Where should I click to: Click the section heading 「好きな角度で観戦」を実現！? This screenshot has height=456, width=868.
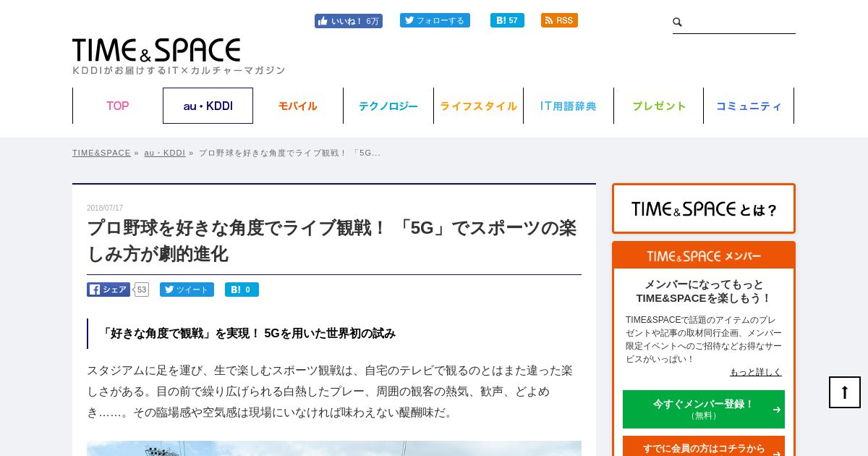248,334
